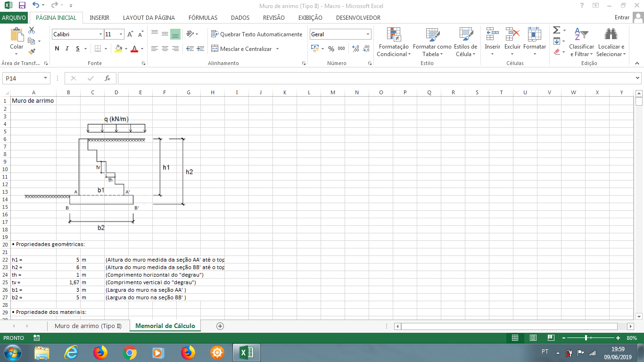Click the insert function fx icon
Viewport: 644px width, 362px height.
[107, 78]
